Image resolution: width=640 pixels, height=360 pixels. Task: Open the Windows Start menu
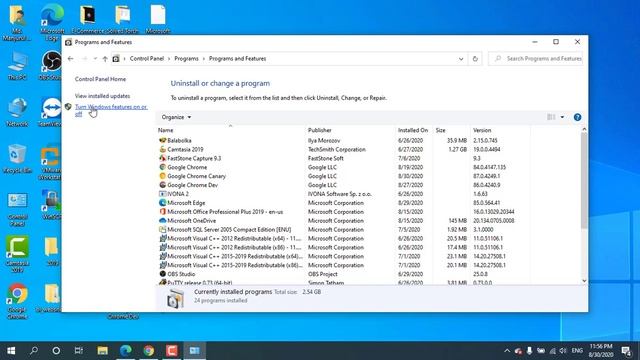[11, 351]
